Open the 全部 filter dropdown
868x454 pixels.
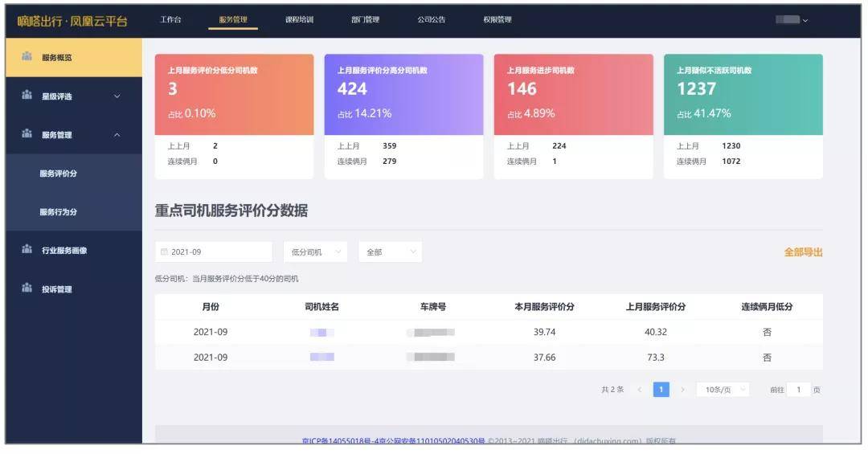point(391,252)
